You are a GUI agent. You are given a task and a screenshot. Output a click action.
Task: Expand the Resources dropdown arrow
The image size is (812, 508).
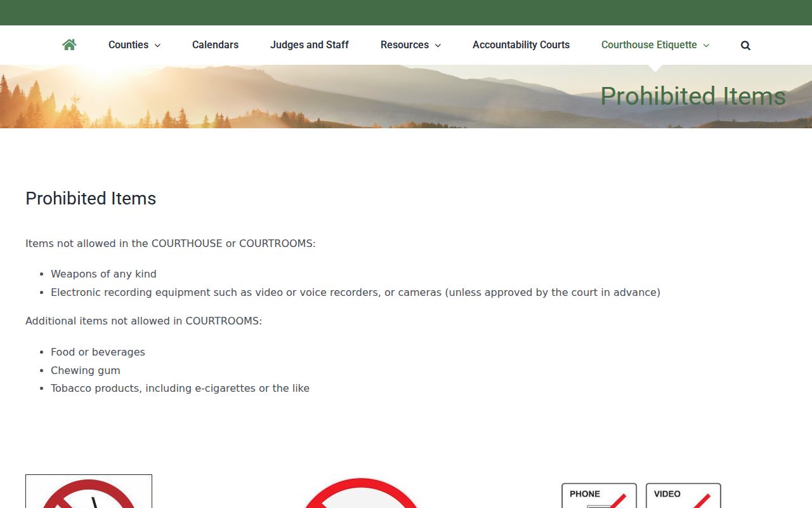click(x=438, y=45)
